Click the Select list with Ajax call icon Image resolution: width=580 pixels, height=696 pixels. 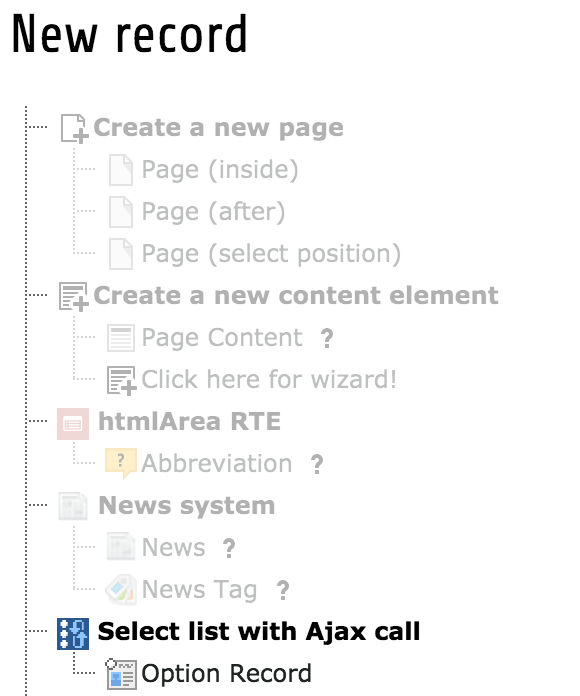click(x=73, y=633)
